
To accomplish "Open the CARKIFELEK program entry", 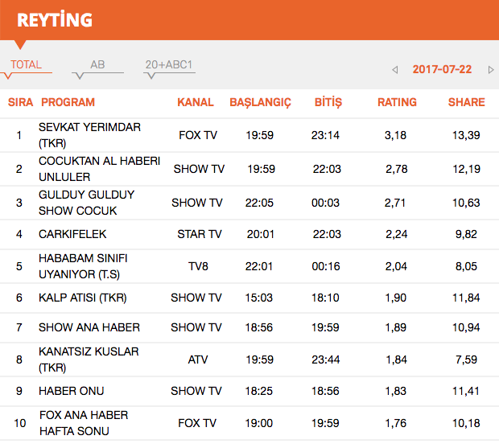I will pos(72,234).
